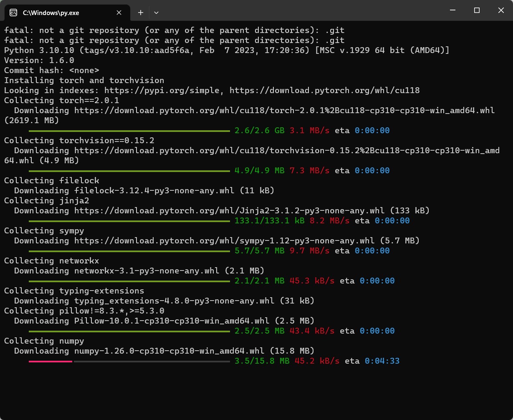The width and height of the screenshot is (513, 420).
Task: Click the 'Version: 1.6.0' text
Action: click(x=39, y=61)
